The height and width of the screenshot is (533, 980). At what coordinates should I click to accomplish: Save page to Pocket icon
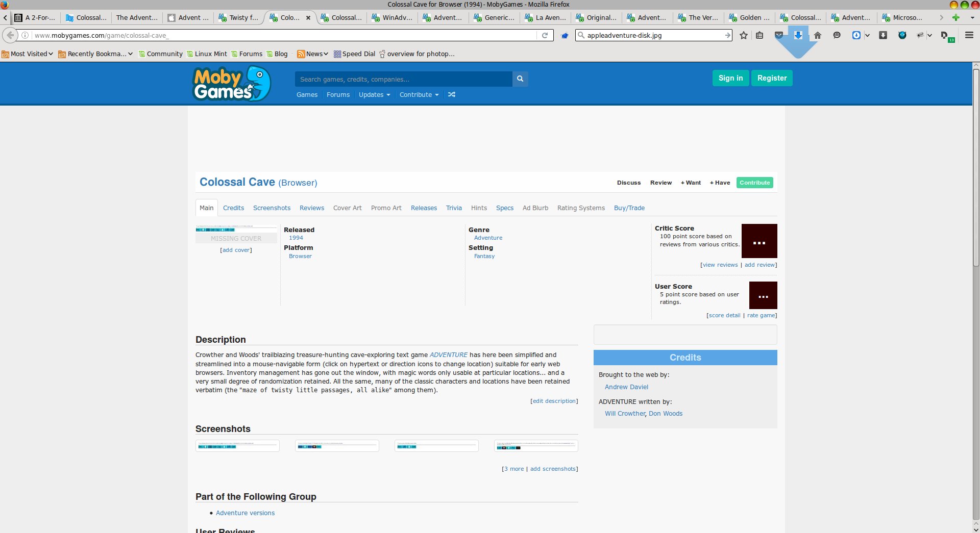778,35
